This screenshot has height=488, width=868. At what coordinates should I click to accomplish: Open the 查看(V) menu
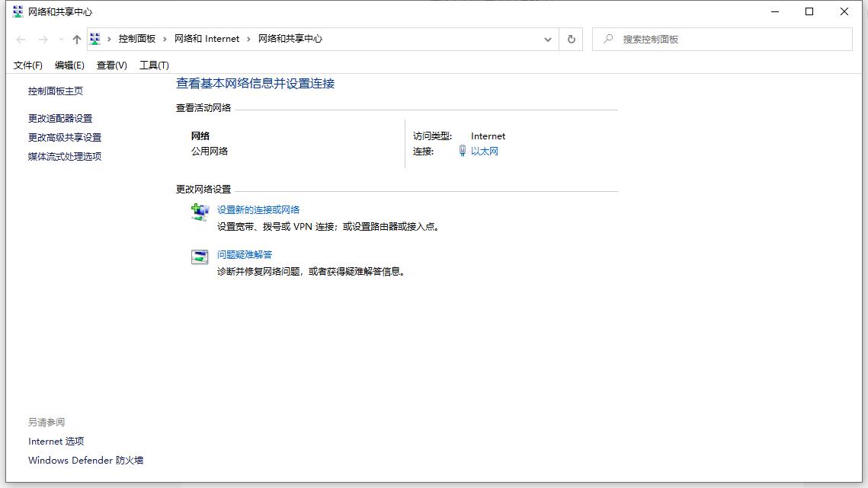[x=111, y=65]
